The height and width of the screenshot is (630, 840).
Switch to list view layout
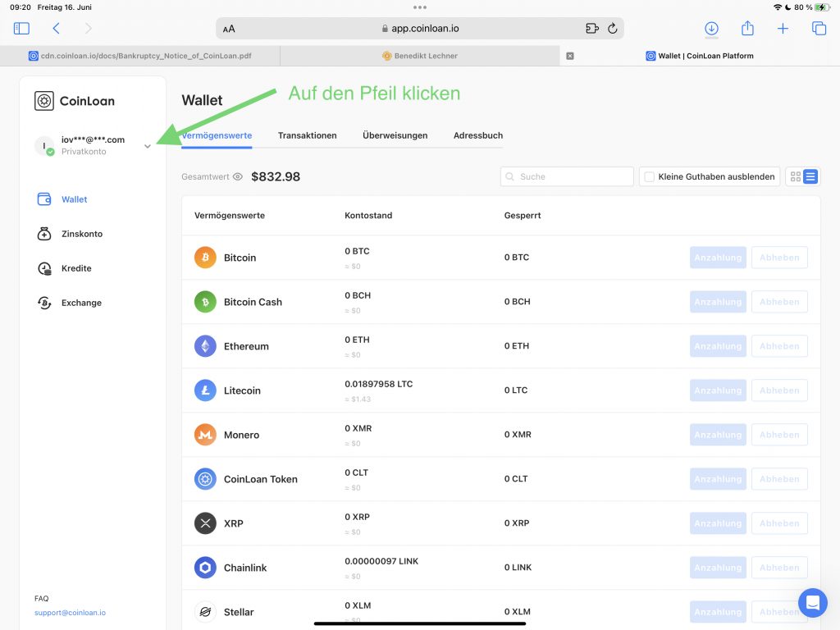point(810,177)
